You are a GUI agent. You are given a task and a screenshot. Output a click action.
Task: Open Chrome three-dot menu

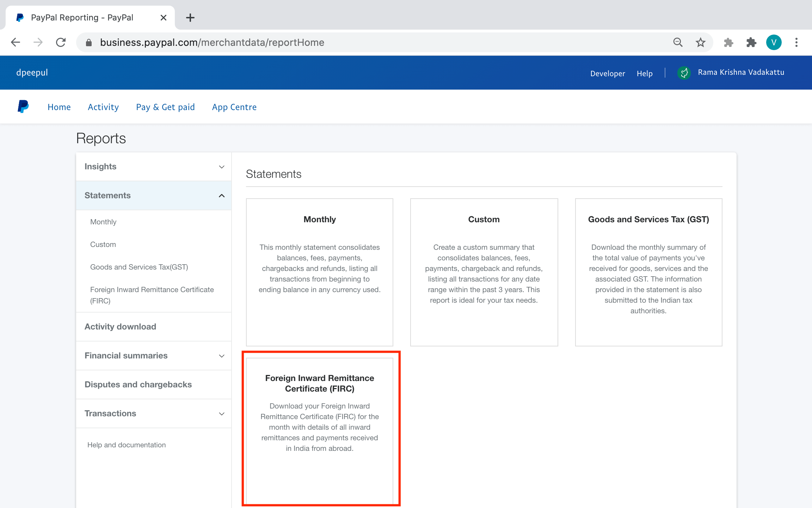click(796, 42)
